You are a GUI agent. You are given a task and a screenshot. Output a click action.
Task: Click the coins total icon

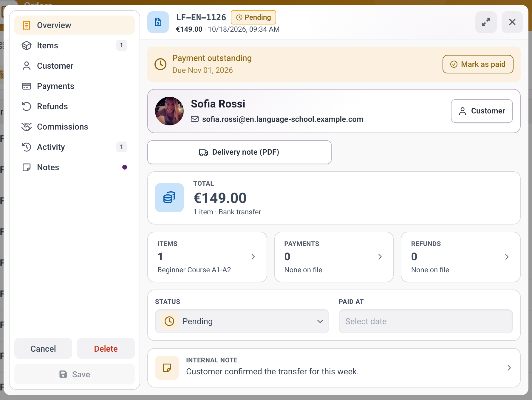point(169,198)
